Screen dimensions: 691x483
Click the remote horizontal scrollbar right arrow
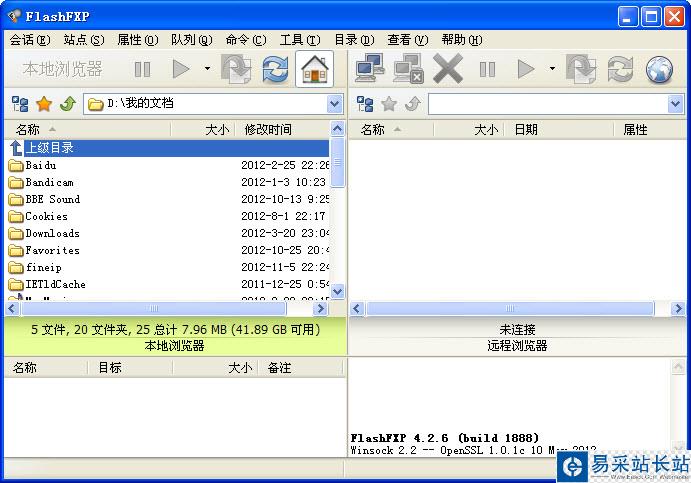coord(678,308)
